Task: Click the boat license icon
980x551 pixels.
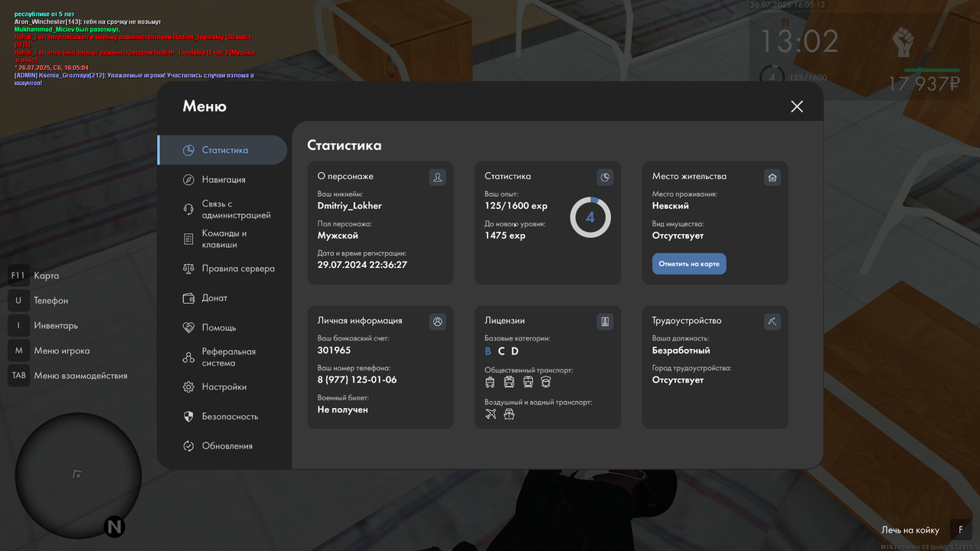Action: [x=509, y=414]
